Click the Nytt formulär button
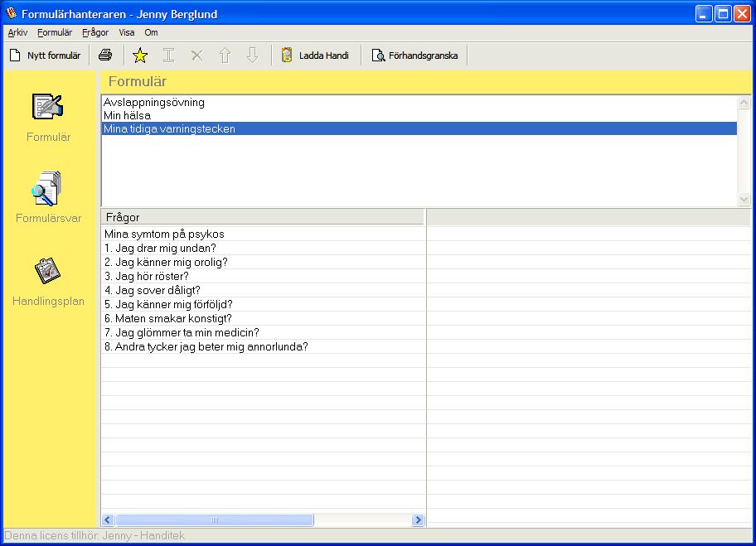The width and height of the screenshot is (756, 546). tap(46, 56)
